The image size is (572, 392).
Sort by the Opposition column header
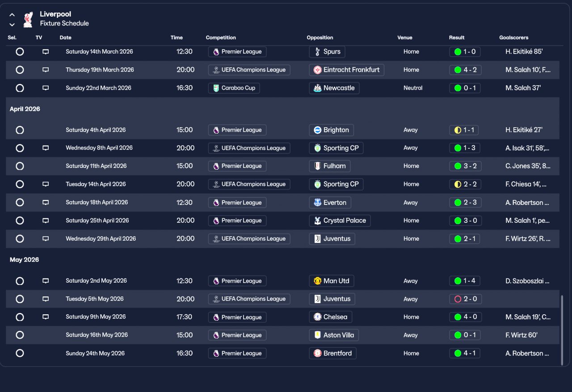click(320, 38)
